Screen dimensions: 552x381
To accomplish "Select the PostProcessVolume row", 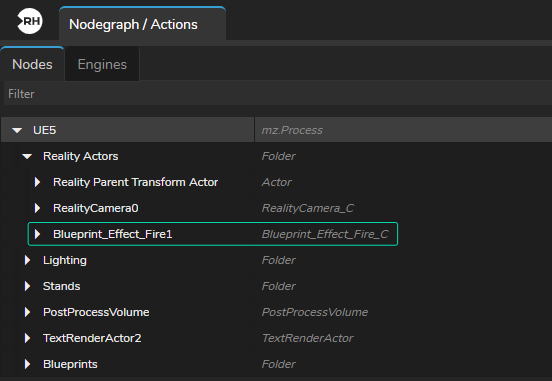I will pos(276,312).
